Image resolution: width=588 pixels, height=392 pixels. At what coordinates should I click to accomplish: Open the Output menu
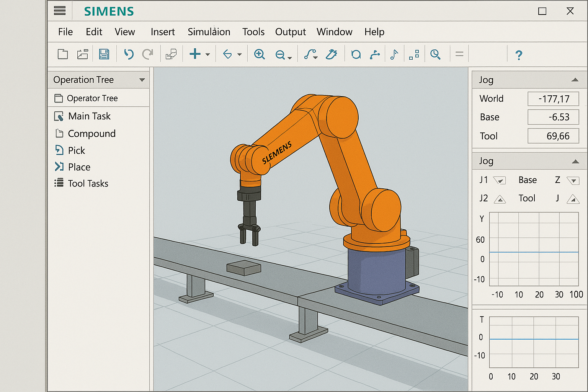click(x=291, y=32)
